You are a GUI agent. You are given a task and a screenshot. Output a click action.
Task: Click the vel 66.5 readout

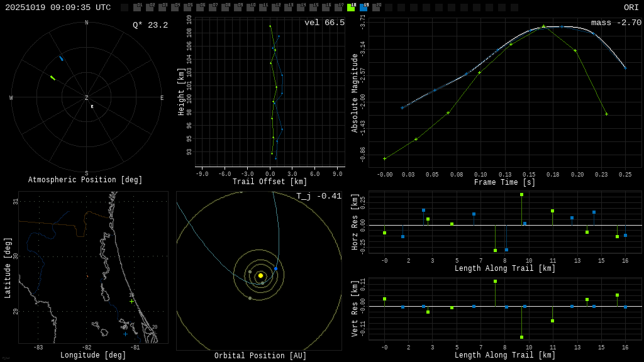[324, 23]
